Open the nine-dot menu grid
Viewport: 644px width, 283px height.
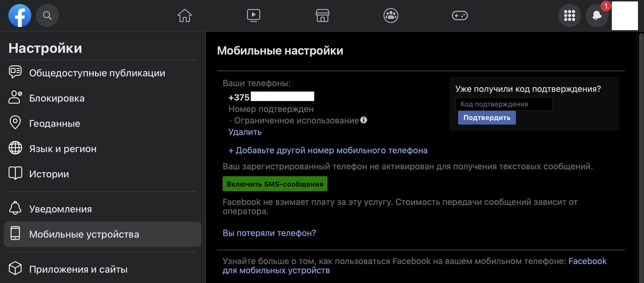coord(569,15)
